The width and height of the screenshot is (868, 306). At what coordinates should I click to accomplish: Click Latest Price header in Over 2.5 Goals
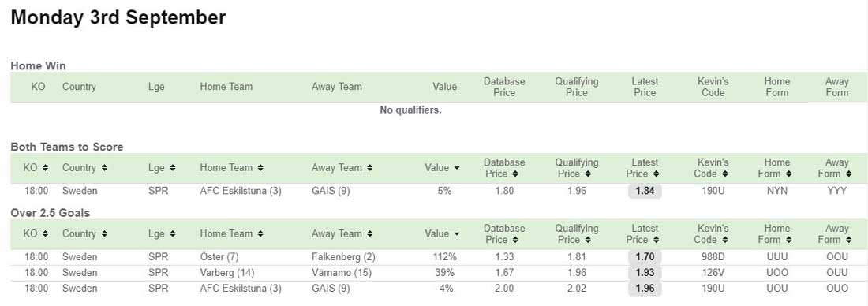(x=645, y=234)
